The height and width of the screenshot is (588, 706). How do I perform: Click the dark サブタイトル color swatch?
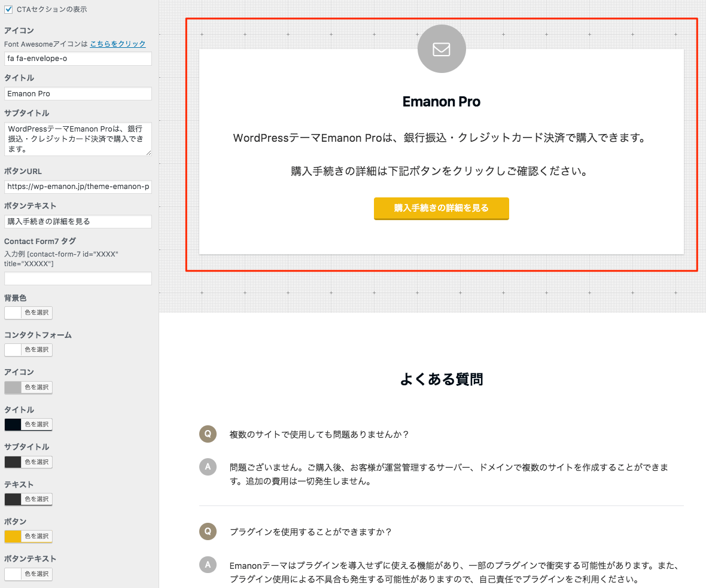(13, 462)
